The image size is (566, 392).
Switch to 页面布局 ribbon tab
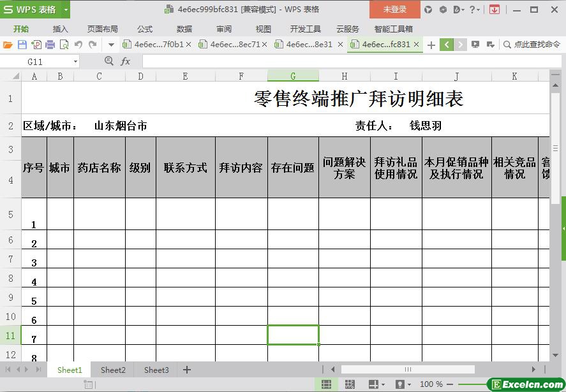103,29
